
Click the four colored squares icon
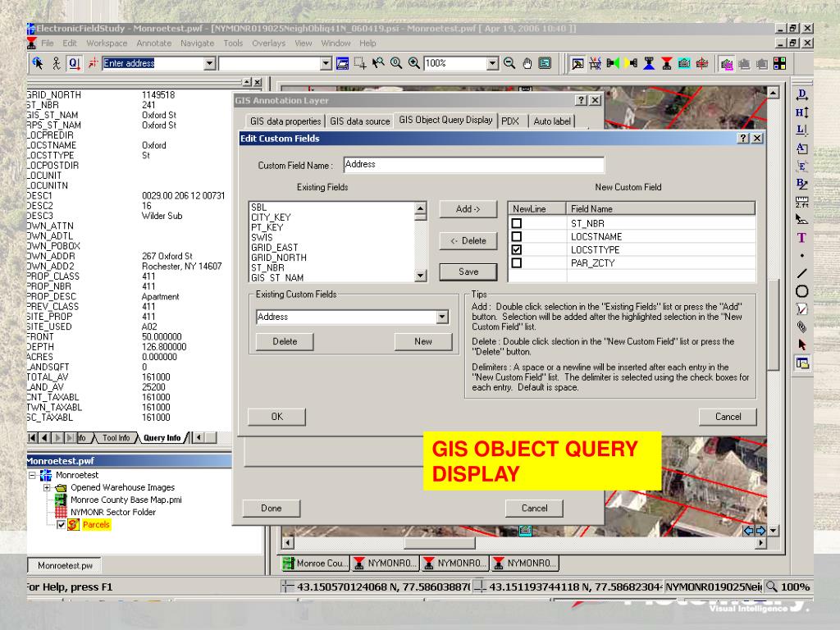780,63
